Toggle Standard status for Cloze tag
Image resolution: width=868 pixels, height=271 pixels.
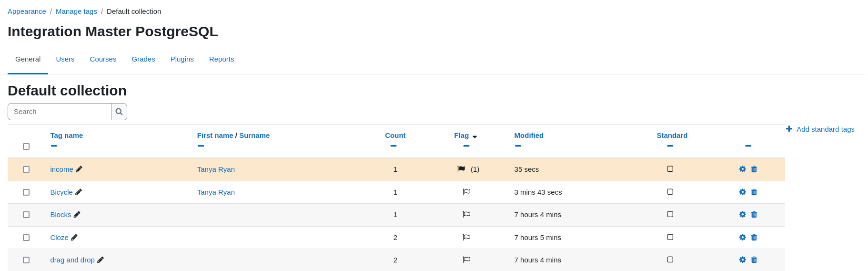click(x=670, y=237)
